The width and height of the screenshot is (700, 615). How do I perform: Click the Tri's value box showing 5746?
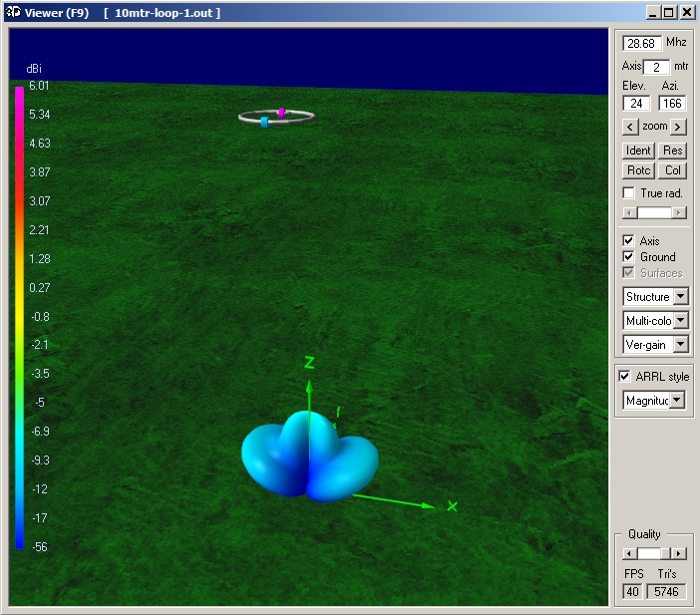click(x=666, y=592)
